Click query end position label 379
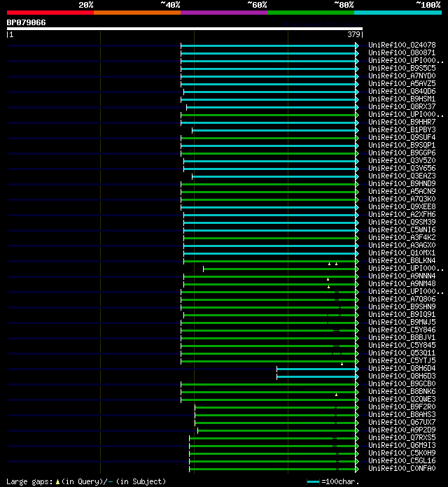The image size is (448, 487). pos(353,34)
